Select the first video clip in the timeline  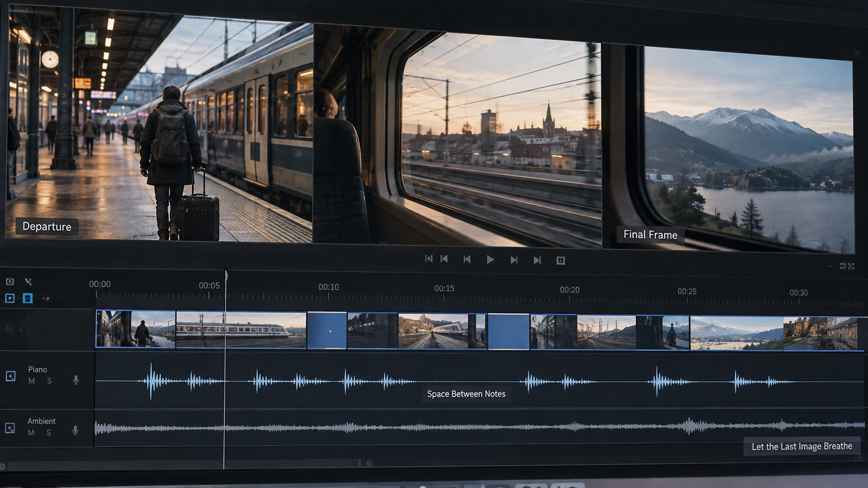[136, 329]
